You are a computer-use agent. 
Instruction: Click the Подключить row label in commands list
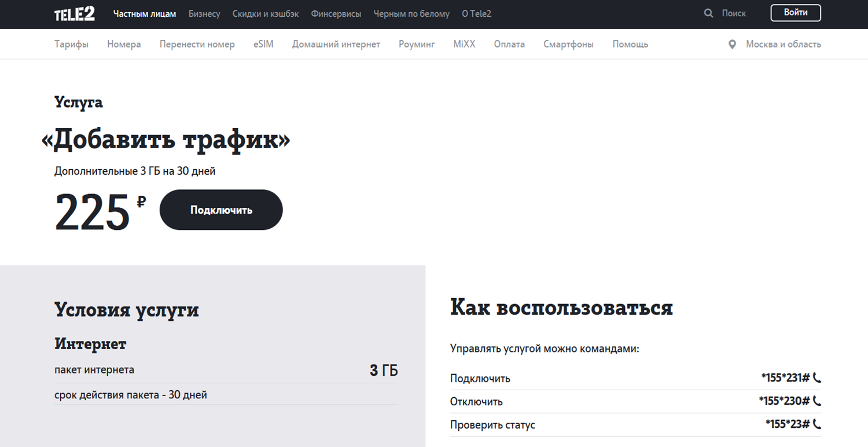480,379
